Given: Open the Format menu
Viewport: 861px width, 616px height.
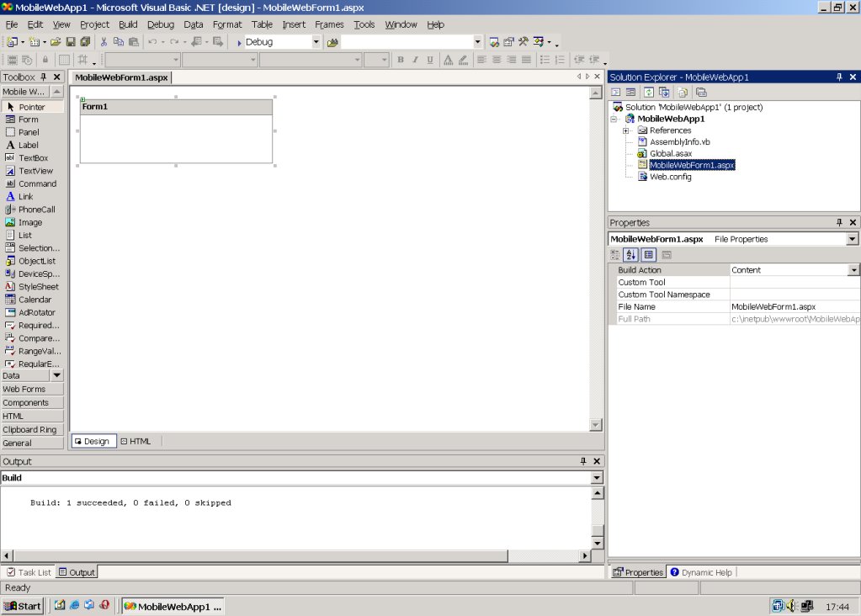Looking at the screenshot, I should [227, 24].
